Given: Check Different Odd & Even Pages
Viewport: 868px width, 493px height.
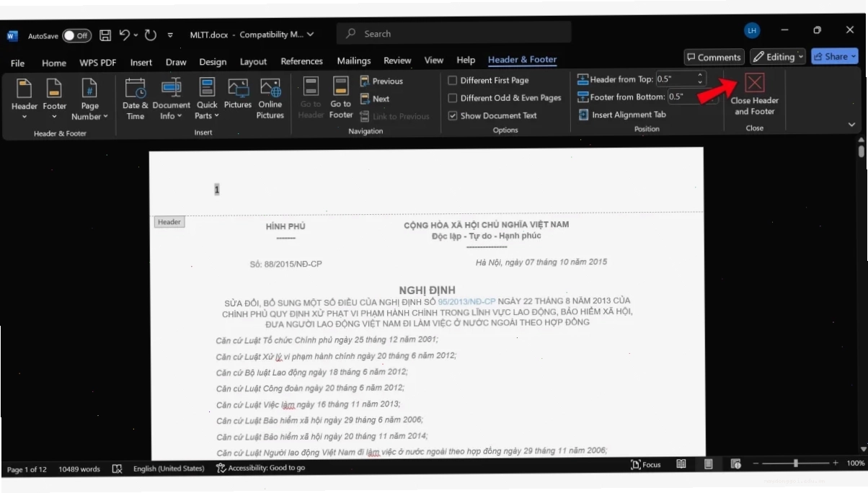Looking at the screenshot, I should pyautogui.click(x=505, y=98).
